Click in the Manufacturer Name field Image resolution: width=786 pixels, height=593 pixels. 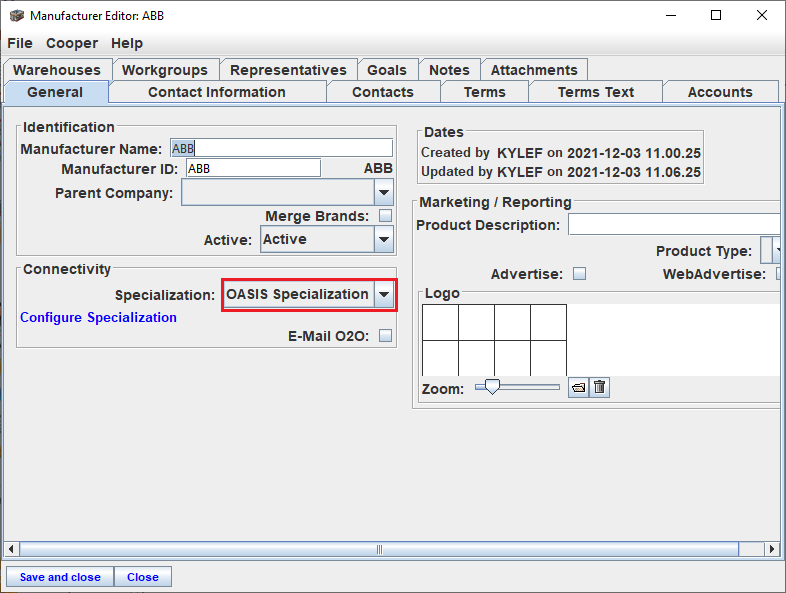coord(281,148)
